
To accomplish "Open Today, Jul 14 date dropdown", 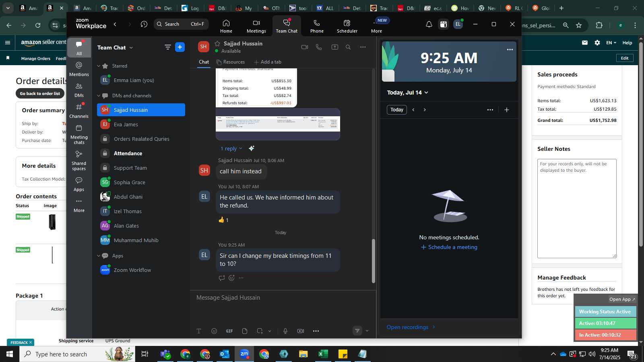I will 407,93.
